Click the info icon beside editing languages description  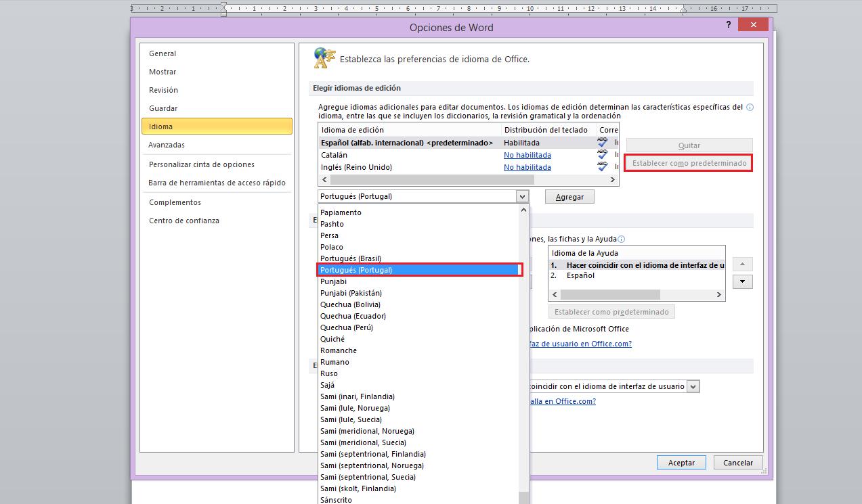click(x=750, y=107)
